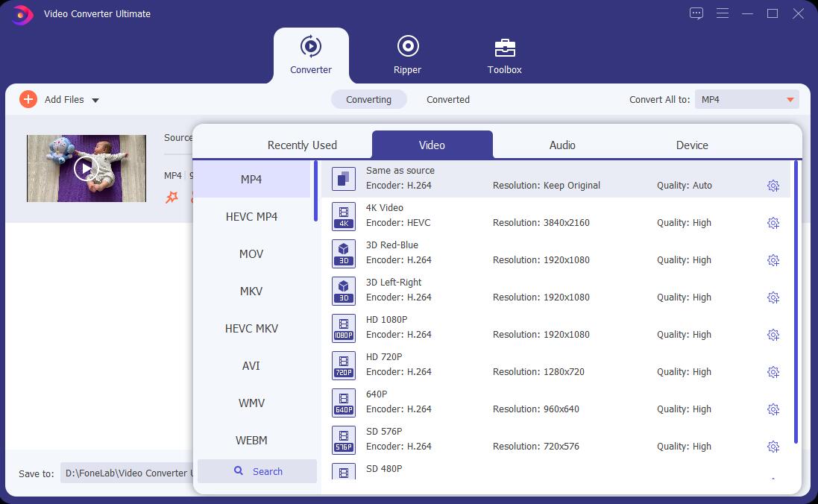
Task: Click the enhance star icon under video
Action: [x=172, y=198]
